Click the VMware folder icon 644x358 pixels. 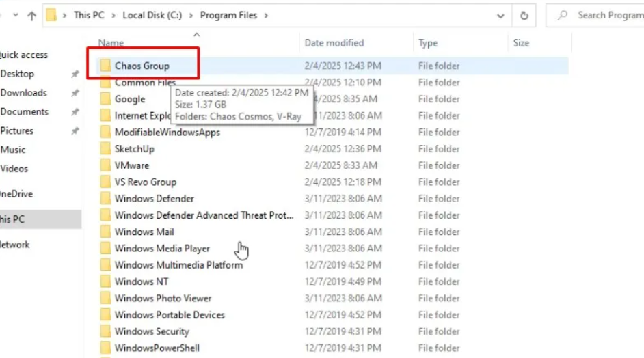pos(105,165)
